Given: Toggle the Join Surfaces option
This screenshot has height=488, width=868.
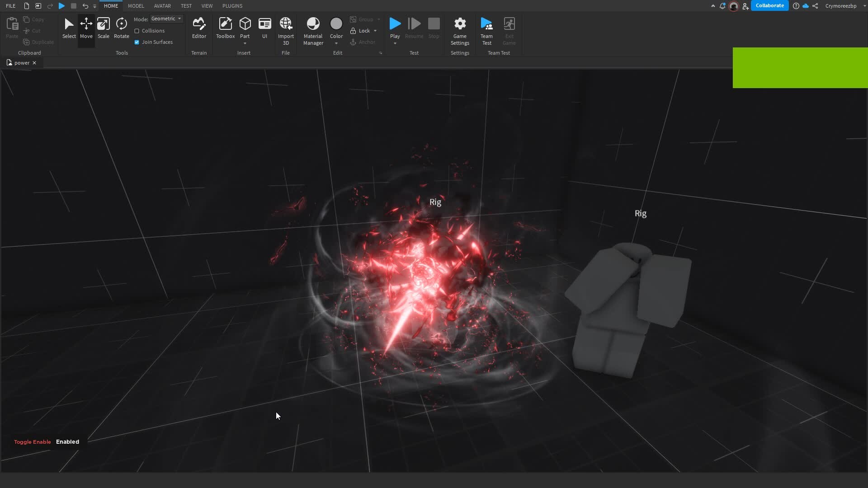Looking at the screenshot, I should point(137,42).
